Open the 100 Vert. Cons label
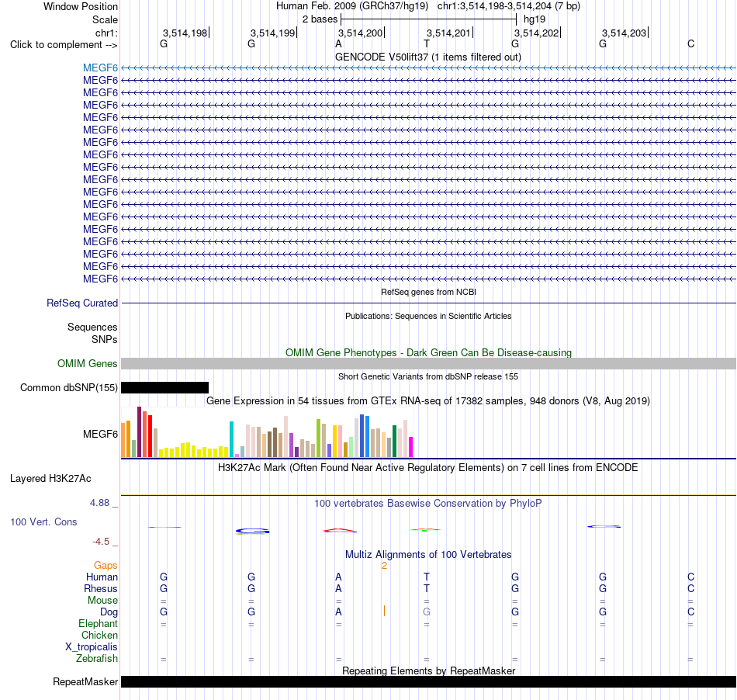The image size is (737, 700). (x=43, y=522)
